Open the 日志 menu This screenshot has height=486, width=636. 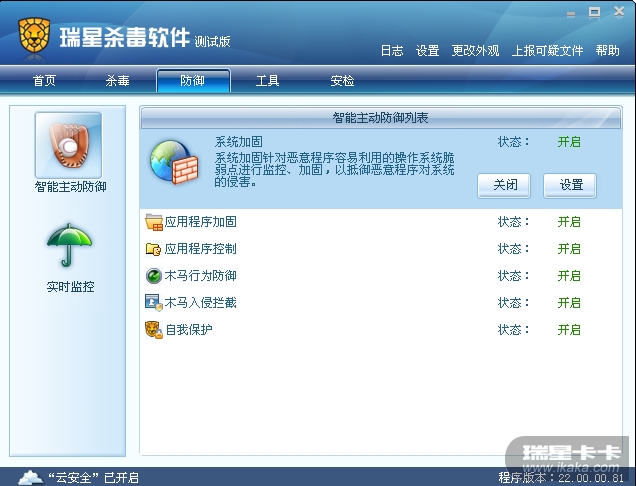(392, 51)
